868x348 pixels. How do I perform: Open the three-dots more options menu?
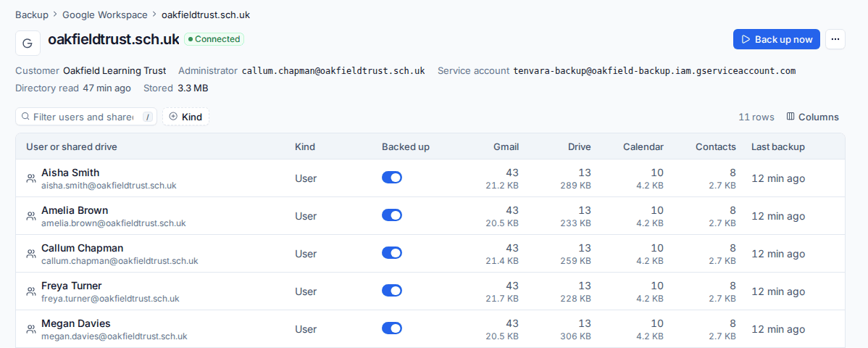pyautogui.click(x=835, y=39)
